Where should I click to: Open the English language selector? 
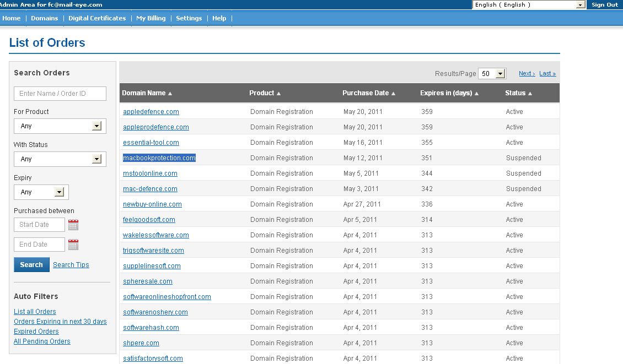[x=529, y=5]
